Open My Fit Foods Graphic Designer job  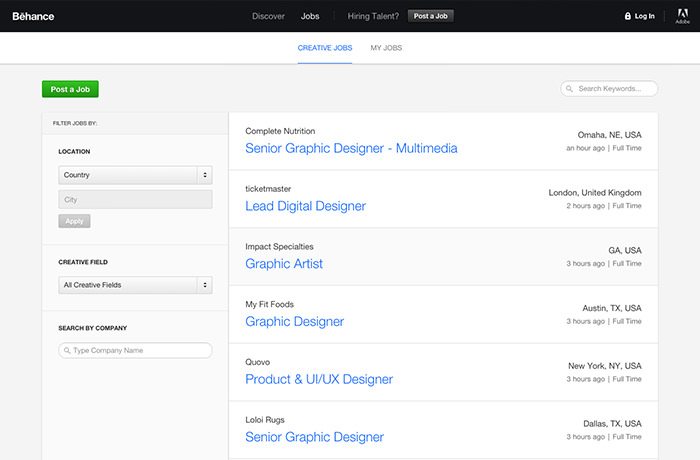295,322
